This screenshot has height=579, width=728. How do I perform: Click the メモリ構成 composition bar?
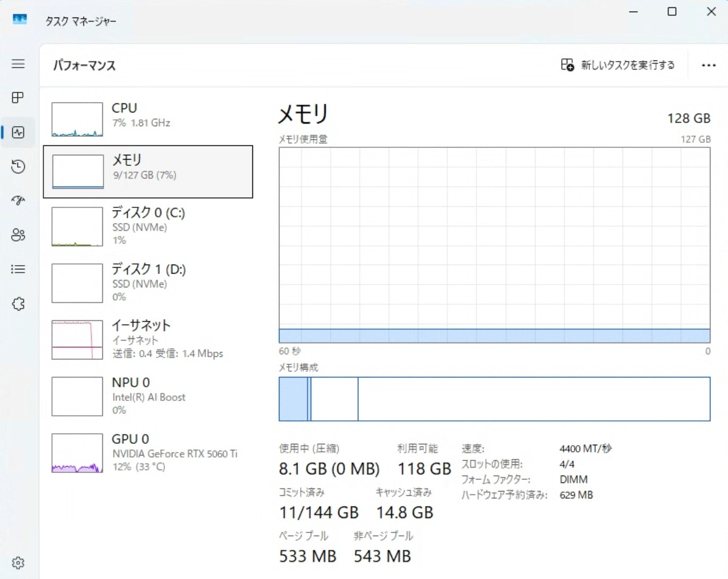coord(493,399)
